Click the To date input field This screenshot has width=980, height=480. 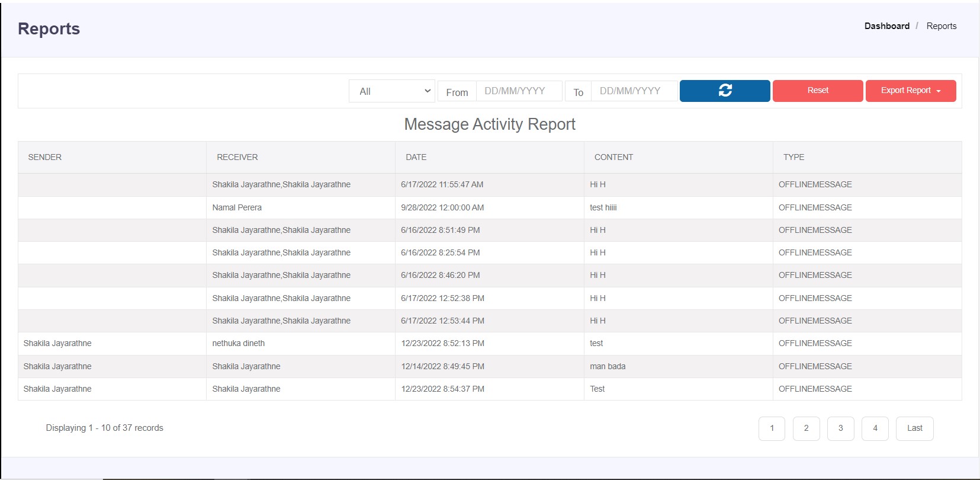pos(634,91)
